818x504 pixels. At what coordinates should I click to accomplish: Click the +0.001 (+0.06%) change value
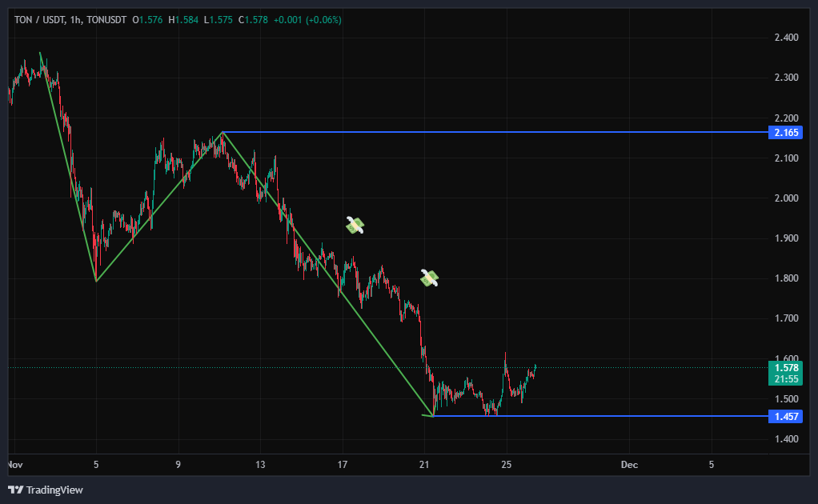pos(307,19)
